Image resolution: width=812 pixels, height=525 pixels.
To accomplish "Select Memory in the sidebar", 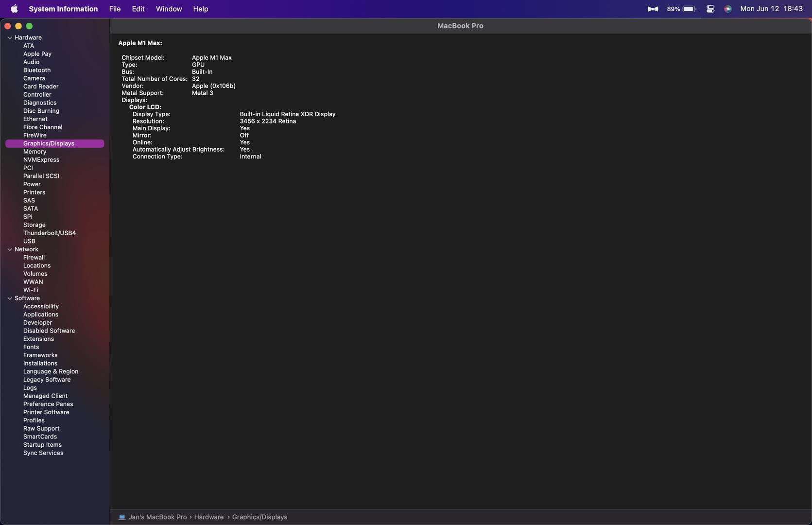I will tap(35, 152).
